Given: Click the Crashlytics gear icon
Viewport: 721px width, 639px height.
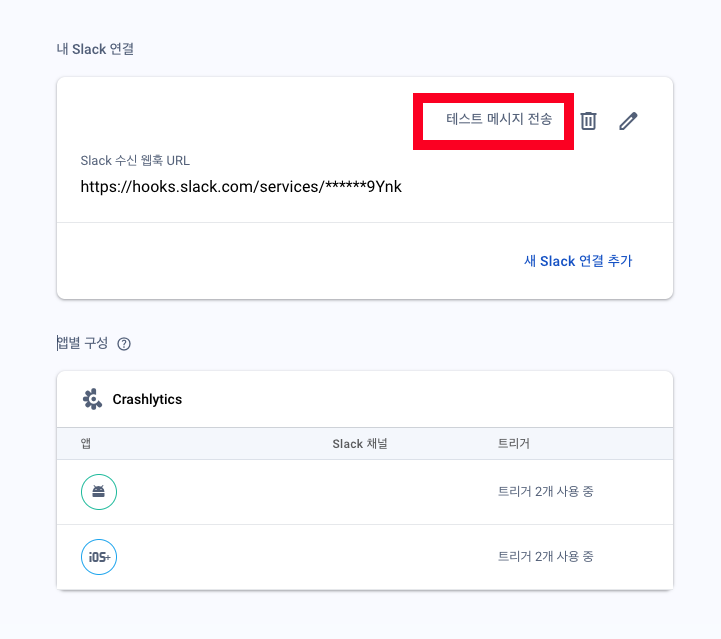Looking at the screenshot, I should click(92, 399).
